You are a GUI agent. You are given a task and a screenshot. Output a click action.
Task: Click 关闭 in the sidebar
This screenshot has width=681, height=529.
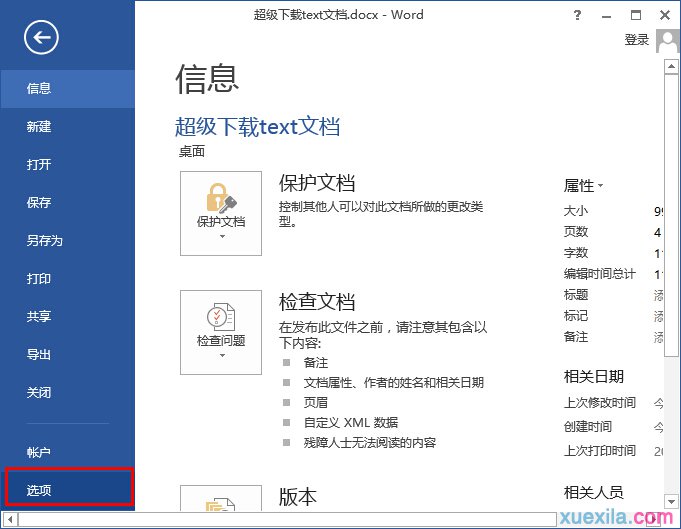point(67,392)
